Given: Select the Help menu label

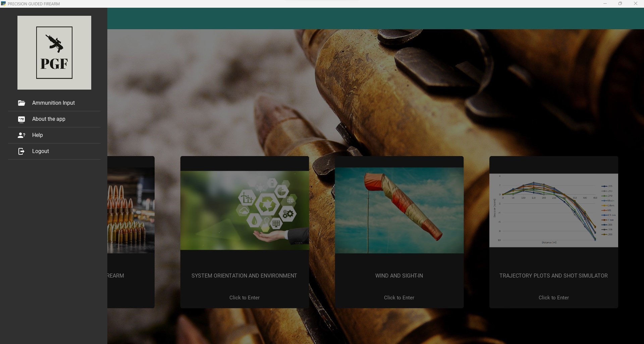Looking at the screenshot, I should (x=38, y=135).
